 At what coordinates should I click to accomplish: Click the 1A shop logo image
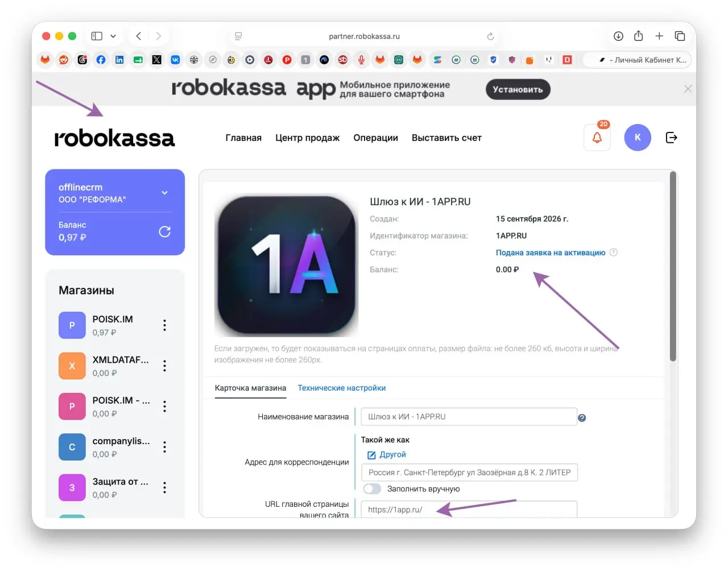286,265
